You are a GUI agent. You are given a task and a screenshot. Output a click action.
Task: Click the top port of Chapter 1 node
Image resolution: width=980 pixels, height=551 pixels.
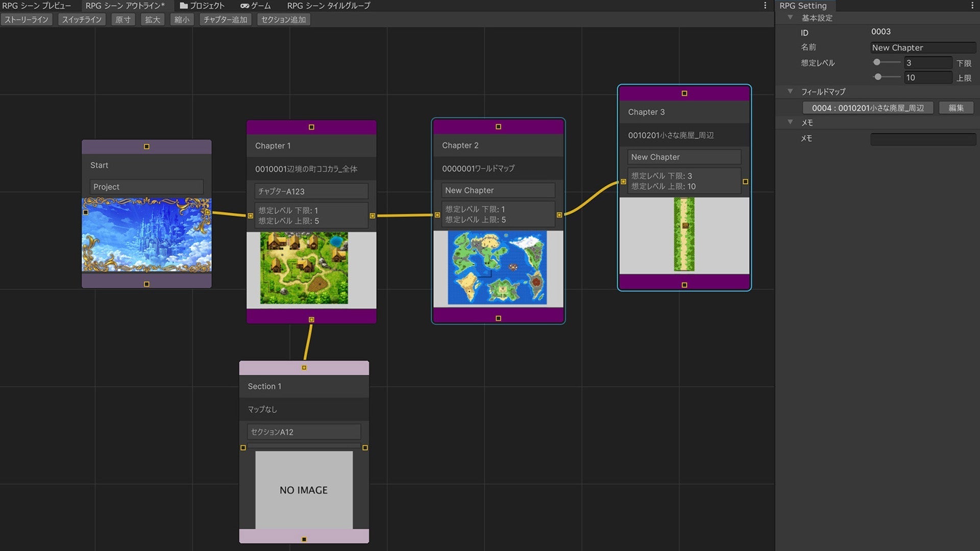pyautogui.click(x=311, y=127)
